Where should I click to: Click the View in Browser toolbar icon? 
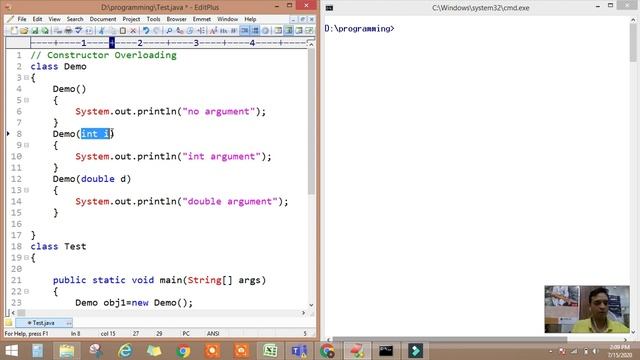click(x=89, y=31)
